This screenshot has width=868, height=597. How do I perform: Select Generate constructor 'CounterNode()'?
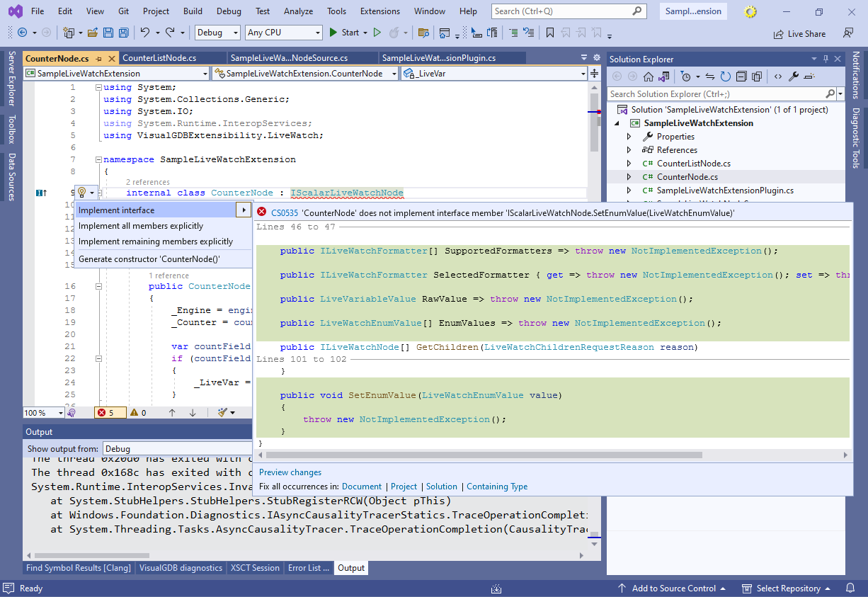coord(149,259)
